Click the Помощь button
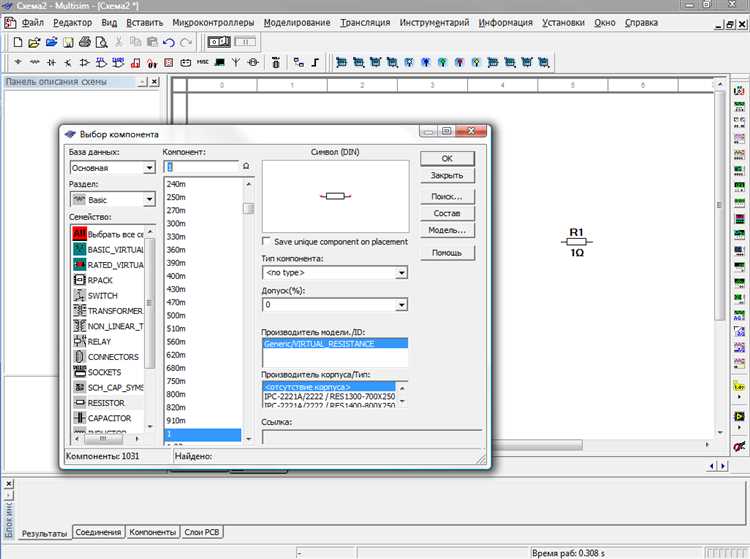750x559 pixels. [x=447, y=252]
